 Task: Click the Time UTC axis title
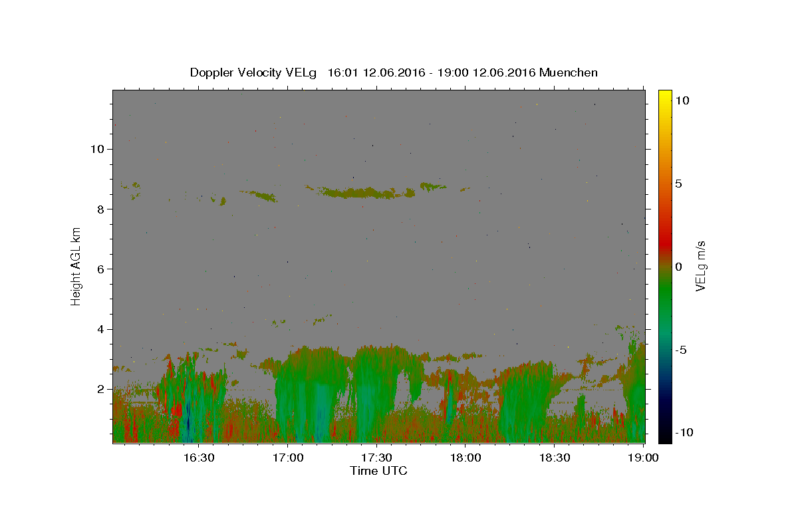coord(378,471)
